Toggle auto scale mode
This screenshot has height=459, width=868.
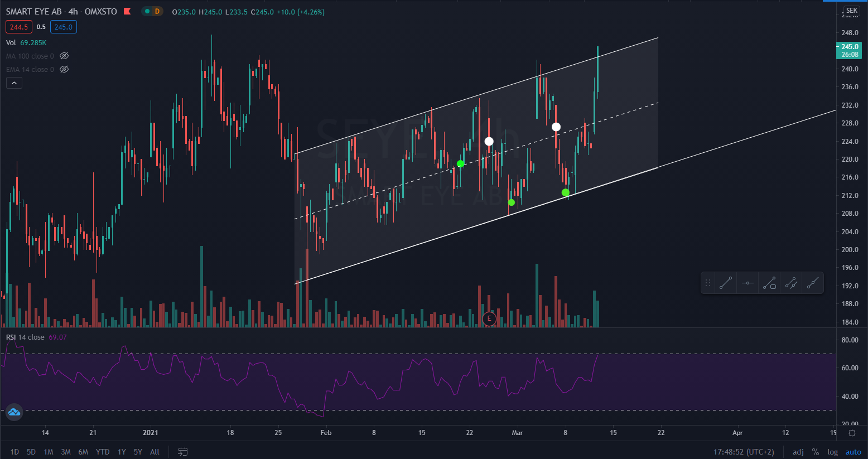853,452
